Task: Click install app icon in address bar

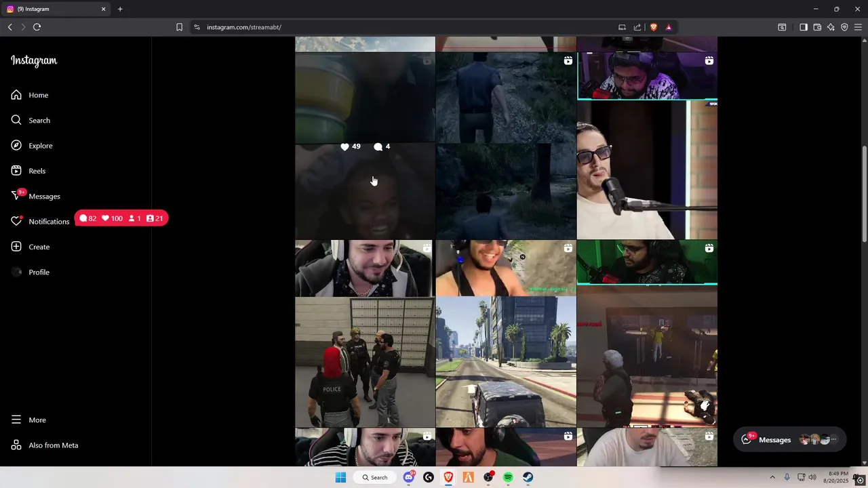Action: 622,27
